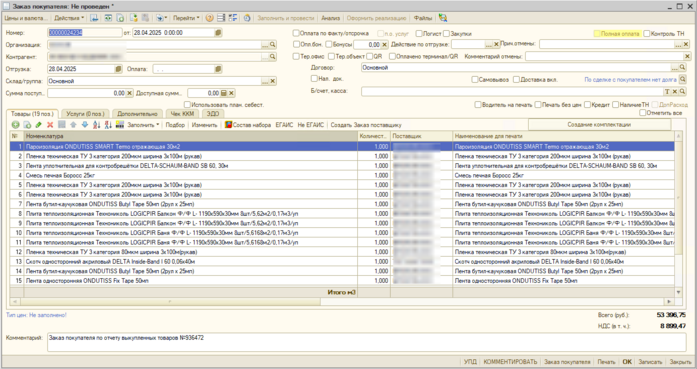Enable Доставка вкл. checkbox

516,79
